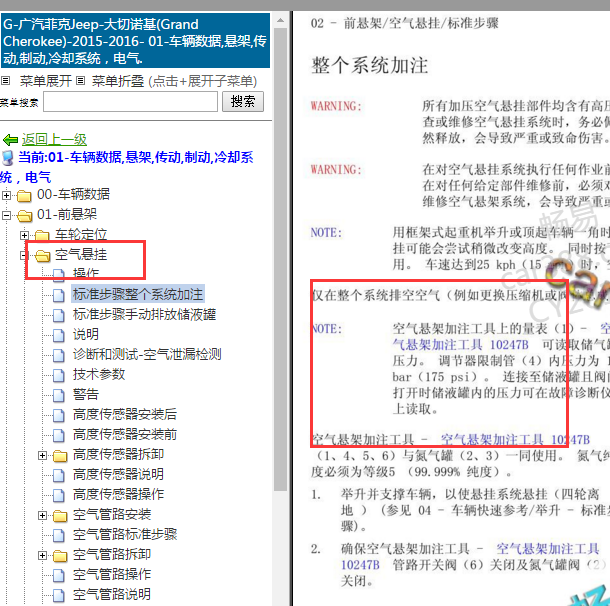Click 菜单展开 to expand all menus
The image size is (610, 606).
click(46, 81)
